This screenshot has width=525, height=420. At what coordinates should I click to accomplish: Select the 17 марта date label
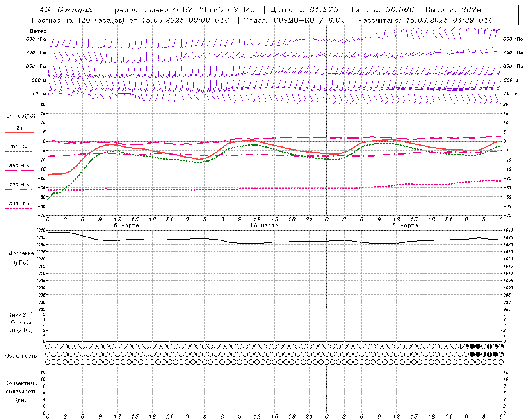(x=404, y=225)
